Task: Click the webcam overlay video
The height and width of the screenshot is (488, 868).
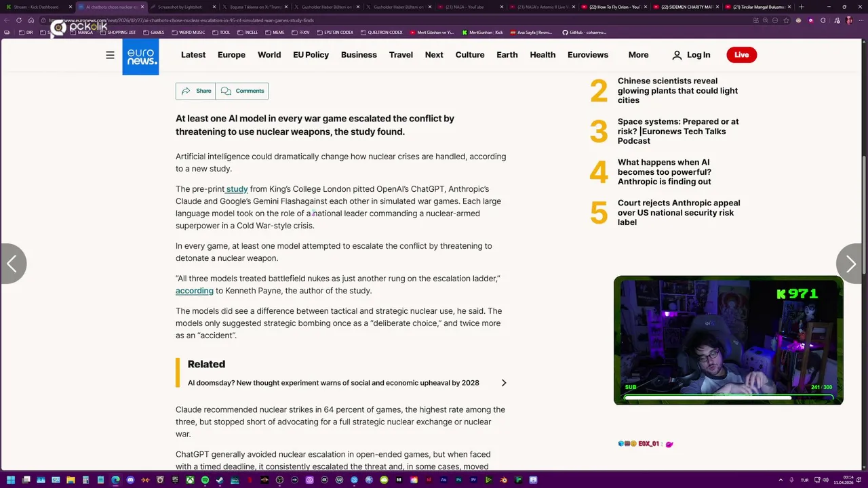Action: click(x=728, y=340)
